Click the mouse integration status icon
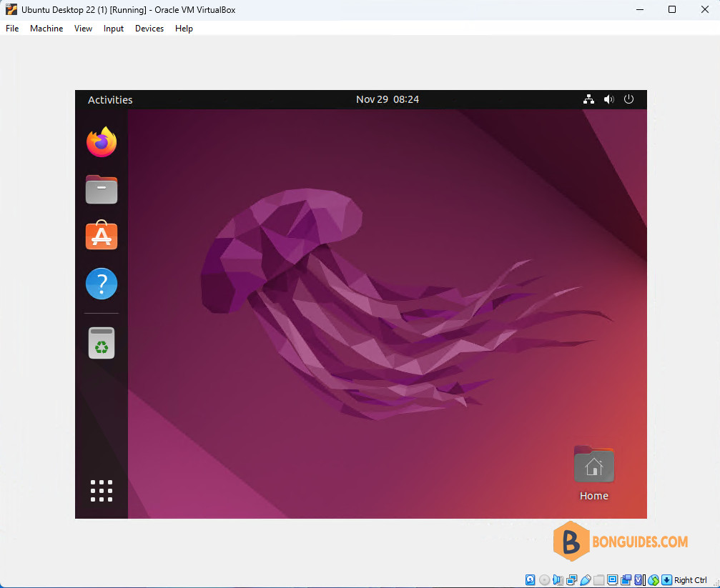Viewport: 720px width, 588px height. (x=654, y=580)
